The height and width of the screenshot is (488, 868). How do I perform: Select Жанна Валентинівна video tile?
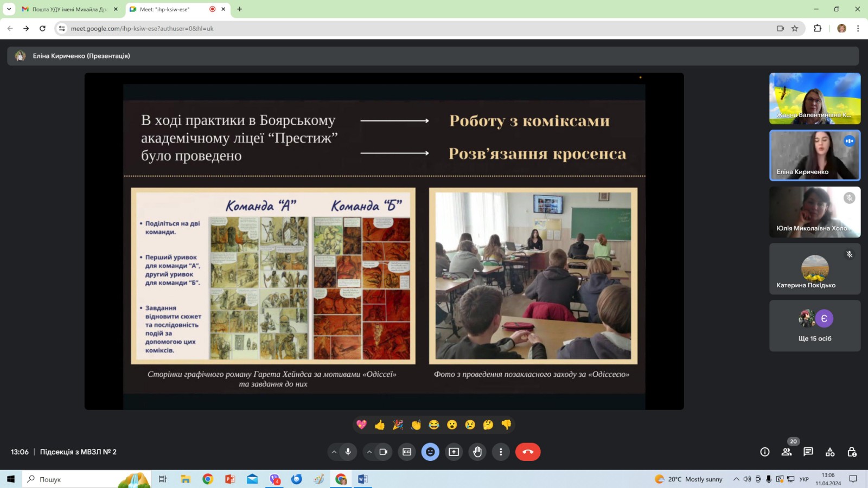click(x=815, y=99)
